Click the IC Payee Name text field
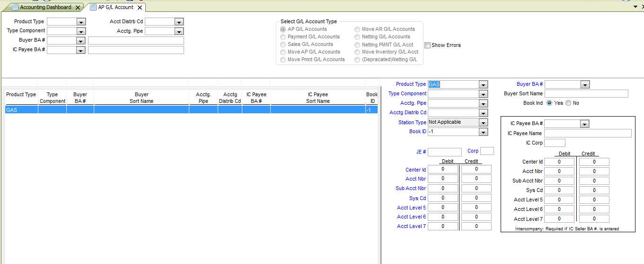The width and height of the screenshot is (644, 264). tap(588, 133)
